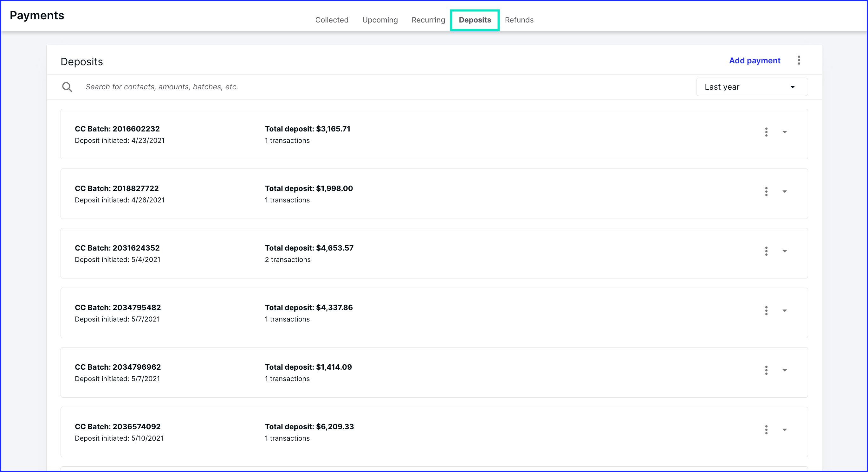Expand batch 2034795482 details
Image resolution: width=868 pixels, height=472 pixels.
[x=784, y=311]
